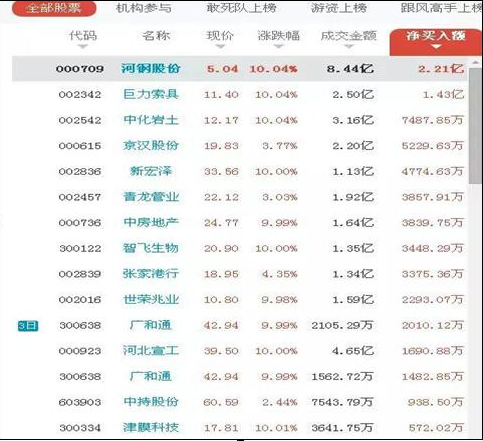Open 广和通 in the 3日 row
The image size is (483, 441).
coord(151,325)
